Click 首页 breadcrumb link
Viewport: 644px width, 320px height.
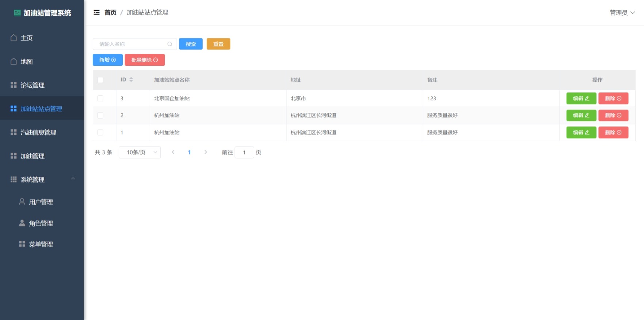pos(110,12)
